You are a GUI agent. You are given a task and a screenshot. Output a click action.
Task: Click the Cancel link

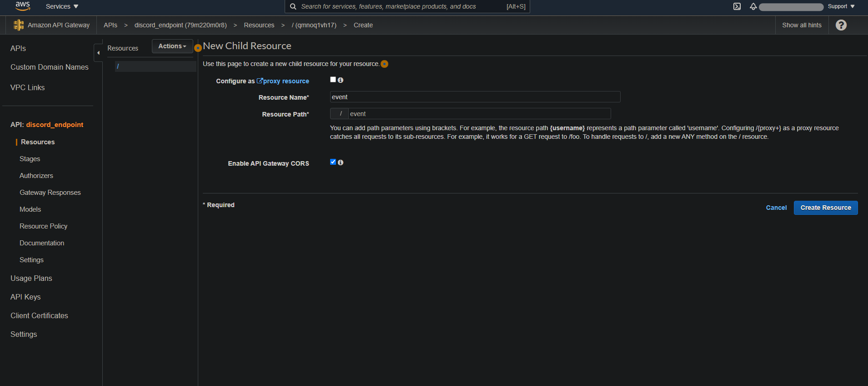[776, 208]
